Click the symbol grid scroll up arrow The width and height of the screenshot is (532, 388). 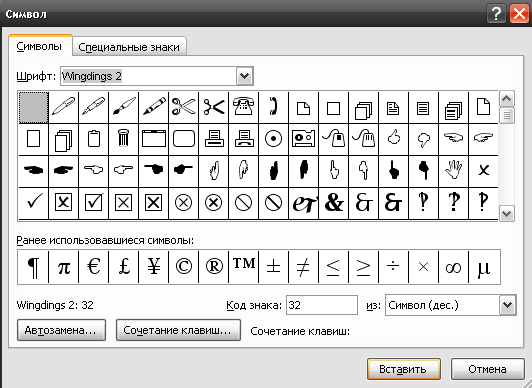(507, 99)
